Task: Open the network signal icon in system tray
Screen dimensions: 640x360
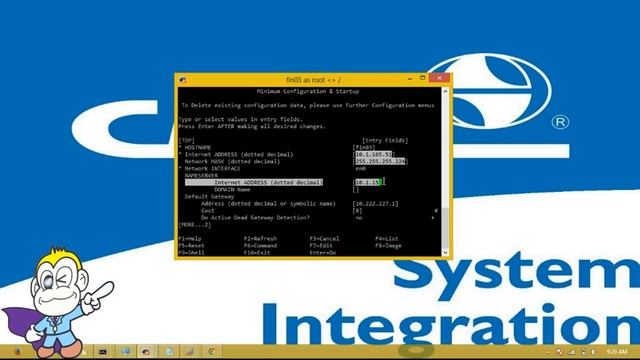Action: click(571, 351)
